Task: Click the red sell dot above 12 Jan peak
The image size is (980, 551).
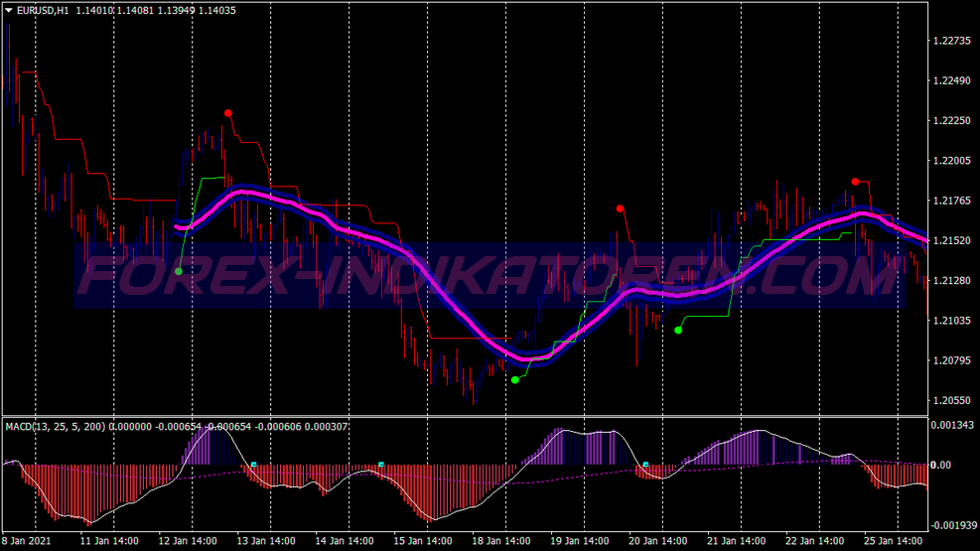Action: click(x=228, y=113)
